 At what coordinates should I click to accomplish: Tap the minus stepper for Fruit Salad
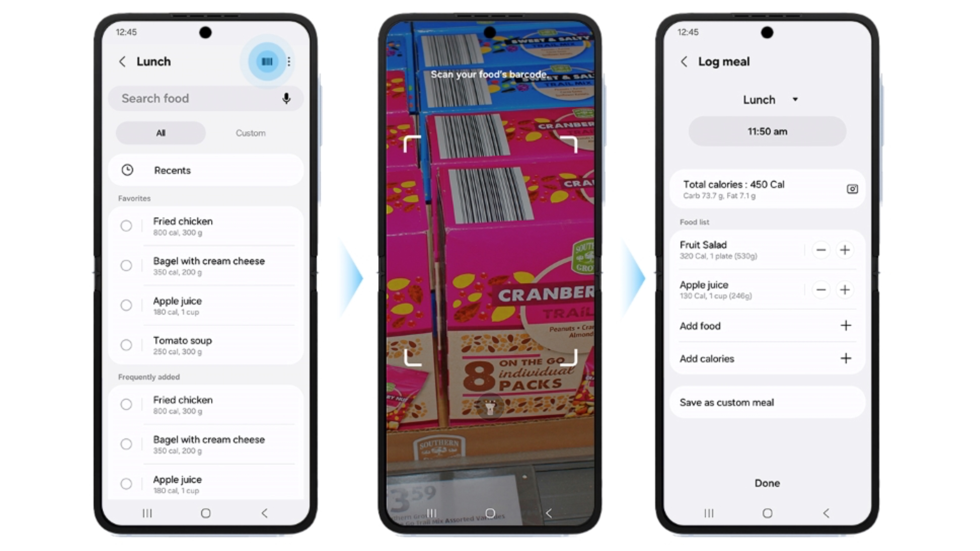pyautogui.click(x=822, y=250)
